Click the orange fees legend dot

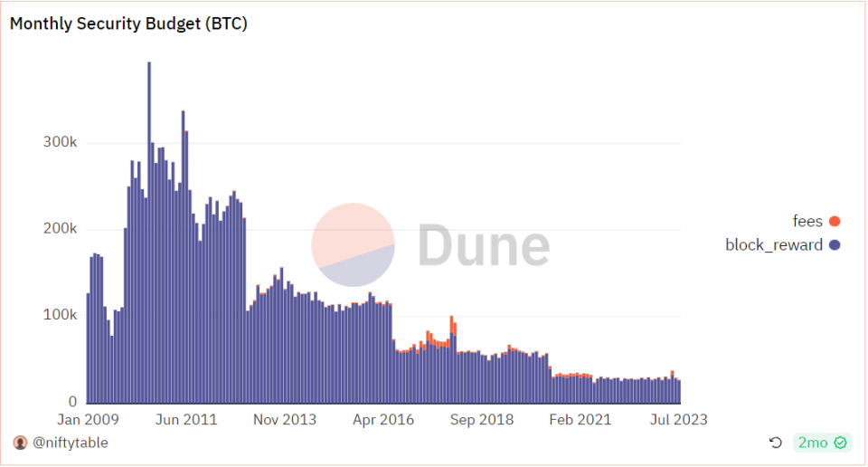pos(835,221)
